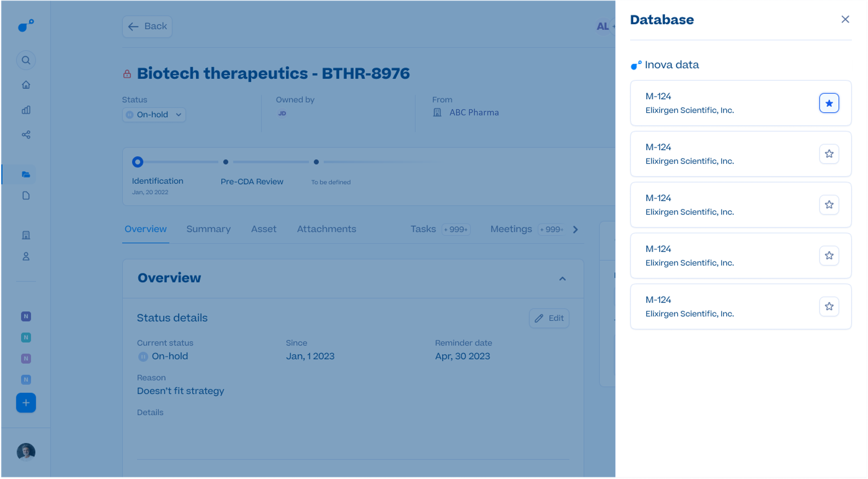Favorite the fourth M-124 entry's star
868x479 pixels.
click(829, 256)
